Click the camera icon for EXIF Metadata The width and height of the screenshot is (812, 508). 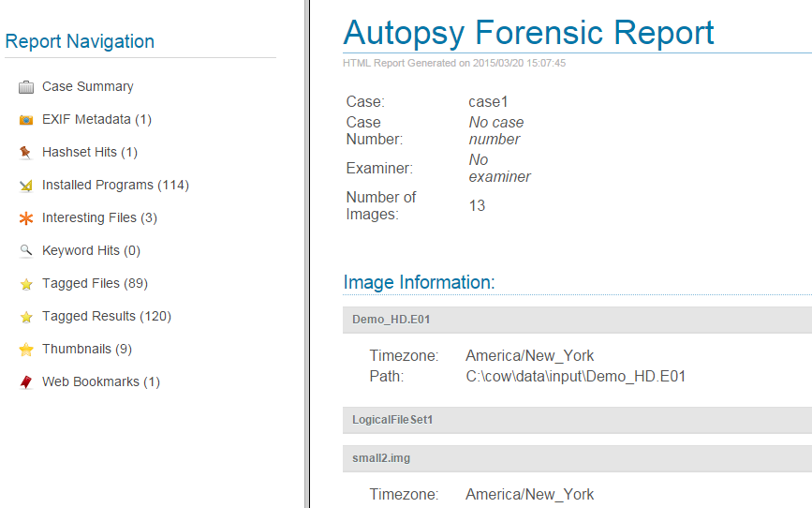pyautogui.click(x=26, y=120)
